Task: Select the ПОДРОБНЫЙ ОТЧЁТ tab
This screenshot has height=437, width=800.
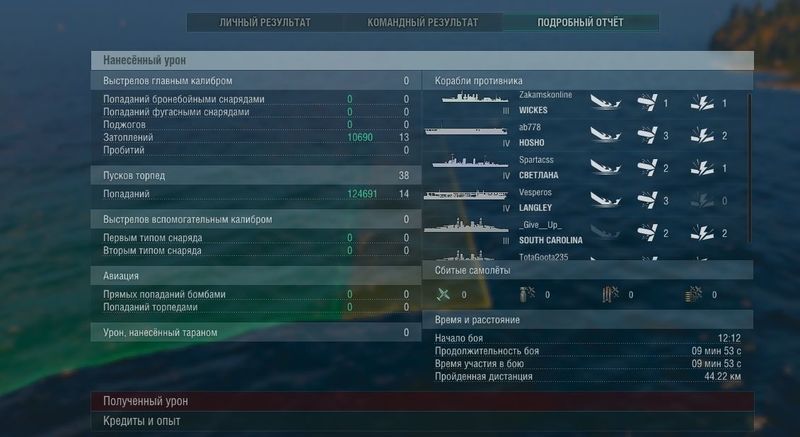Action: pos(580,22)
